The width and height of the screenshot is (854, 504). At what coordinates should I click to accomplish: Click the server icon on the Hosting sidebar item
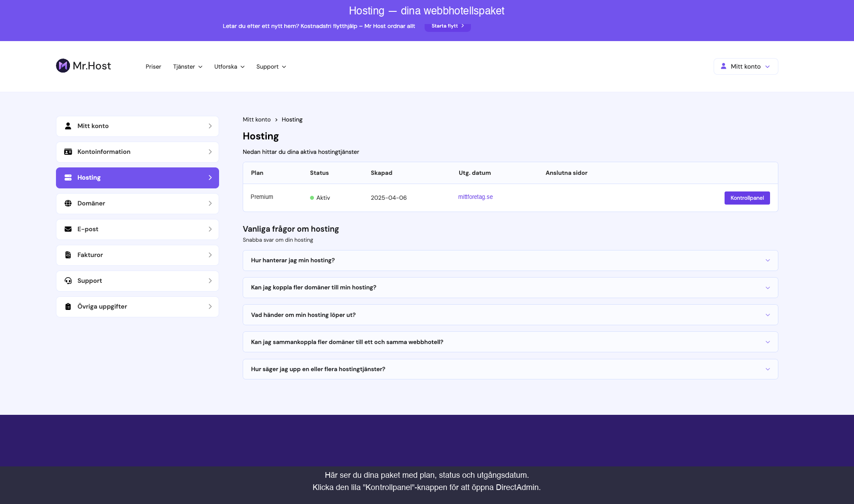pos(68,177)
